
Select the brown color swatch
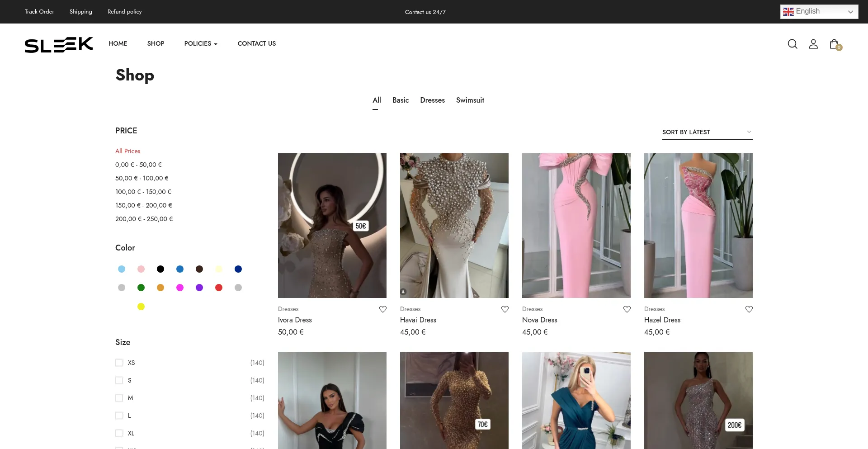coord(199,269)
